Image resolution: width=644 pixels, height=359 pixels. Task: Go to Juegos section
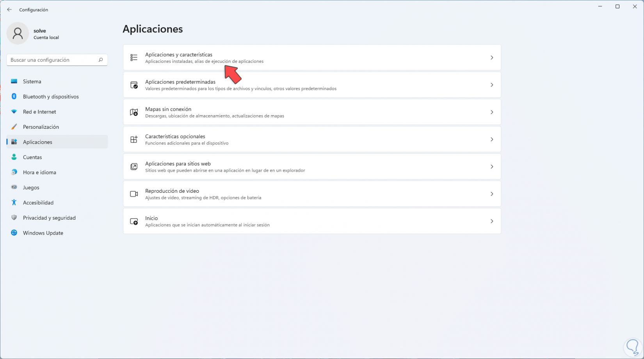[31, 188]
